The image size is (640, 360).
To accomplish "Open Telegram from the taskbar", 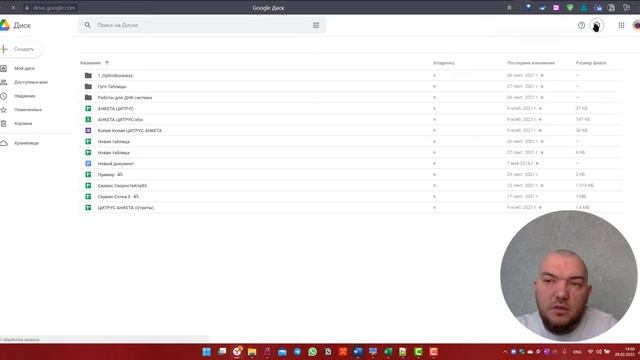I will (x=297, y=352).
